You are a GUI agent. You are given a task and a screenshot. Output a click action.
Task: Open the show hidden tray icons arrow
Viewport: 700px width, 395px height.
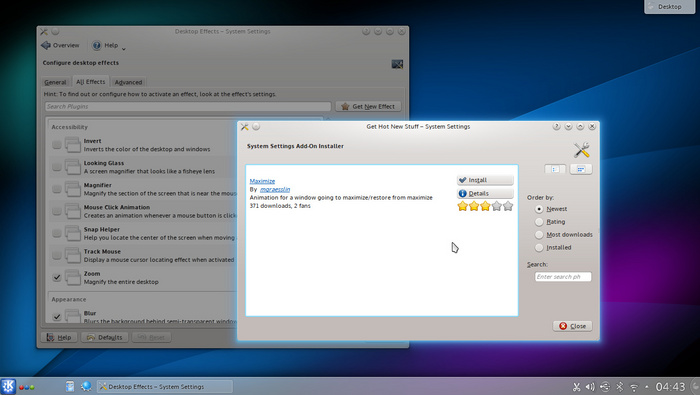[x=647, y=387]
